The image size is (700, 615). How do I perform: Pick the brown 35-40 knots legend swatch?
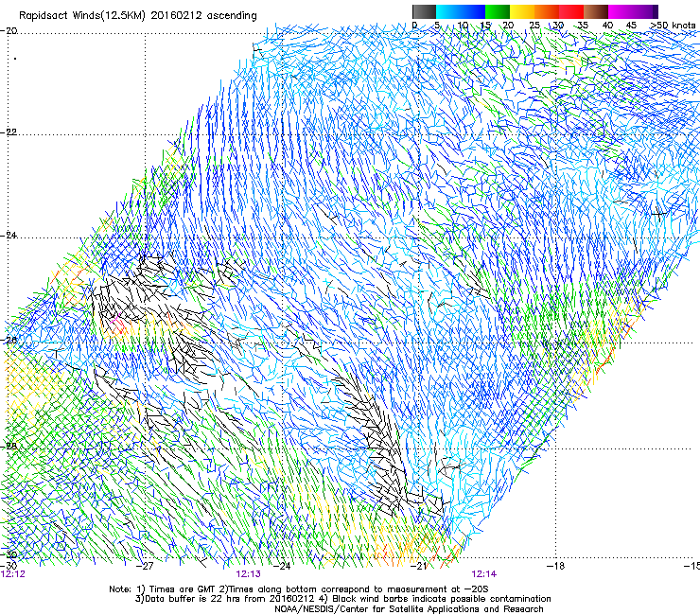[x=596, y=11]
